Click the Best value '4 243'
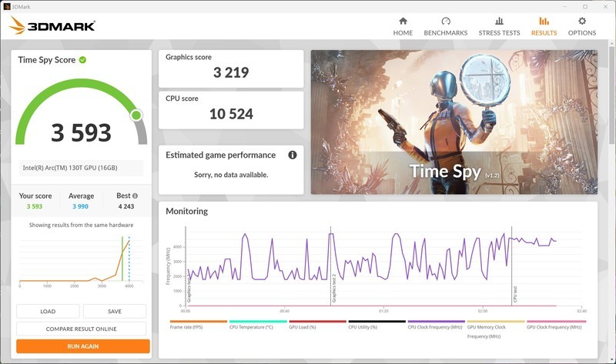Image resolution: width=616 pixels, height=364 pixels. pos(126,206)
